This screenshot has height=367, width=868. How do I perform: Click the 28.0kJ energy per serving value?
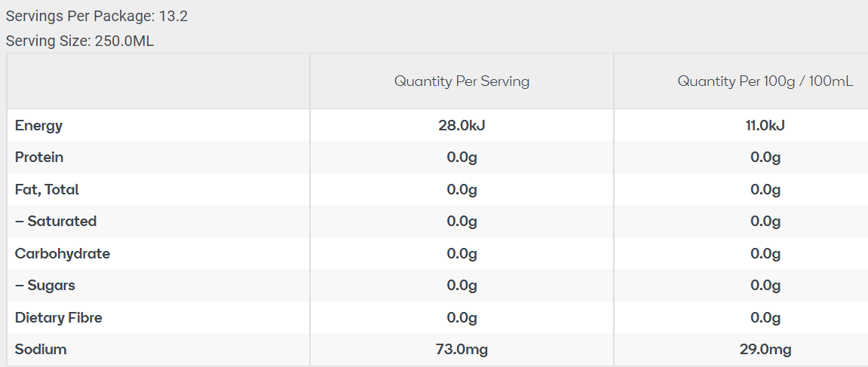coord(462,126)
